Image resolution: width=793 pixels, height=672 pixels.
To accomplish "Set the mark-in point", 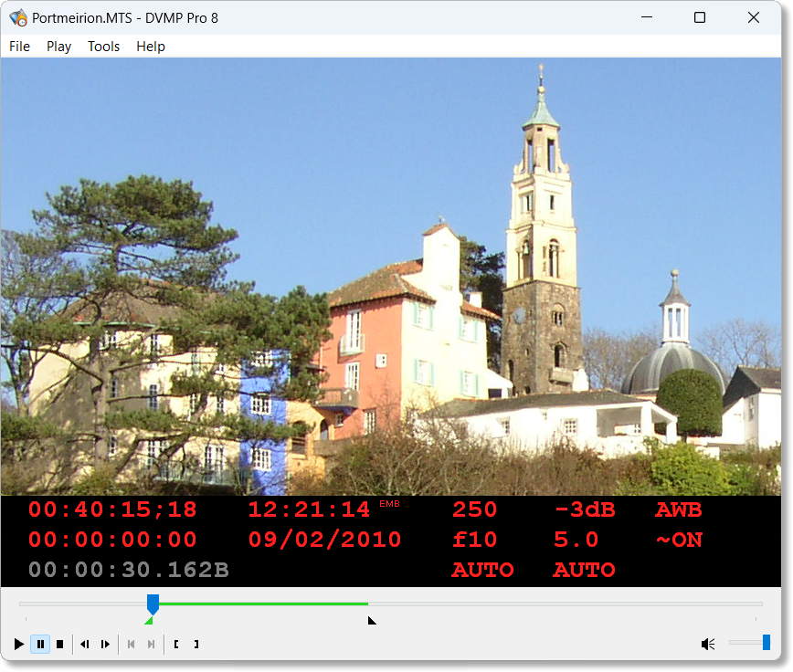I will point(175,644).
